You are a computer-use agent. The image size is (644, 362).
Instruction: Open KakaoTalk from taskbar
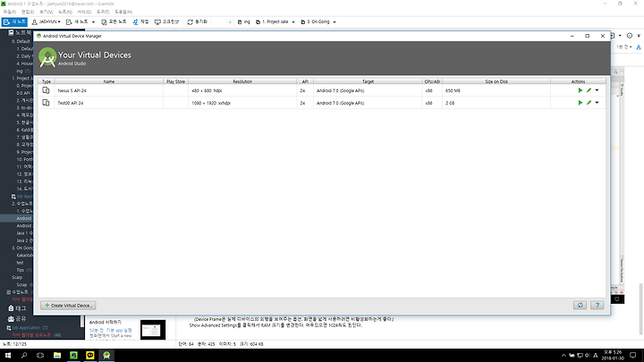(90, 355)
